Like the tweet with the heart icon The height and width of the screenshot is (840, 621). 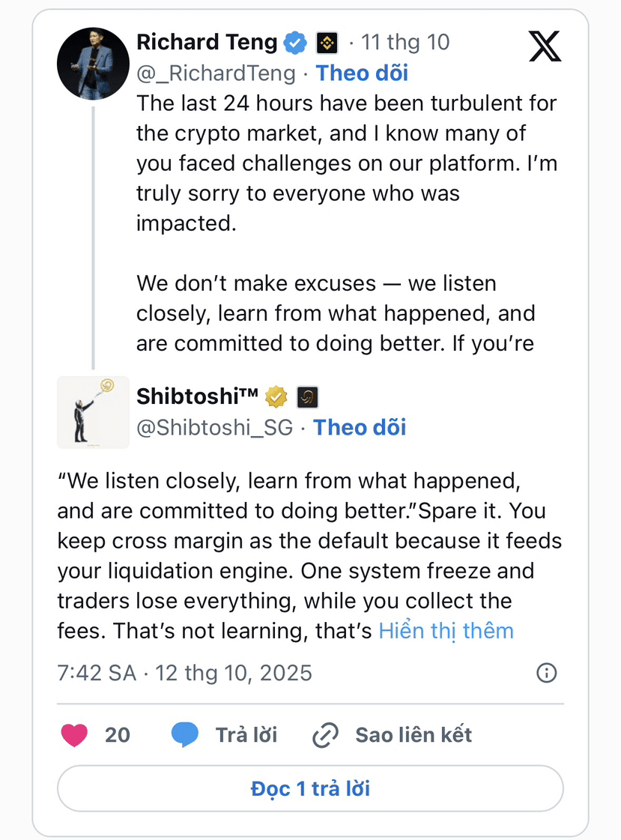coord(74,735)
